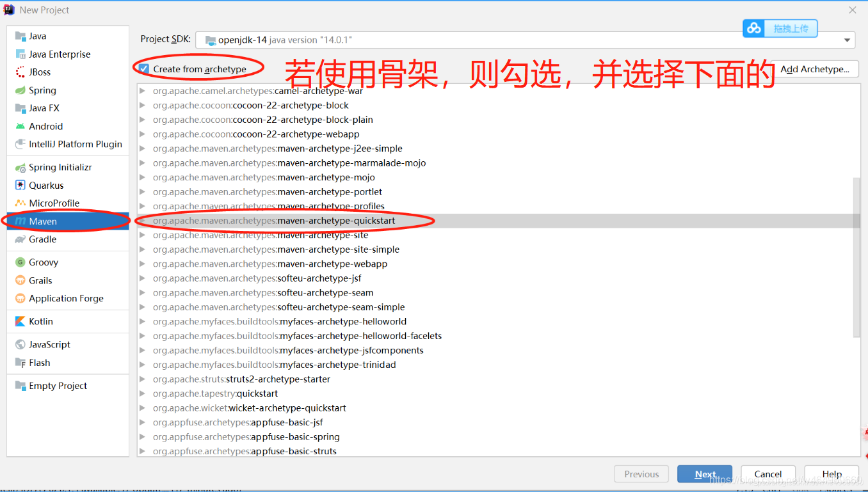Expand the wicket-archetype-quickstart node
Viewport: 868px width, 492px height.
click(x=142, y=408)
